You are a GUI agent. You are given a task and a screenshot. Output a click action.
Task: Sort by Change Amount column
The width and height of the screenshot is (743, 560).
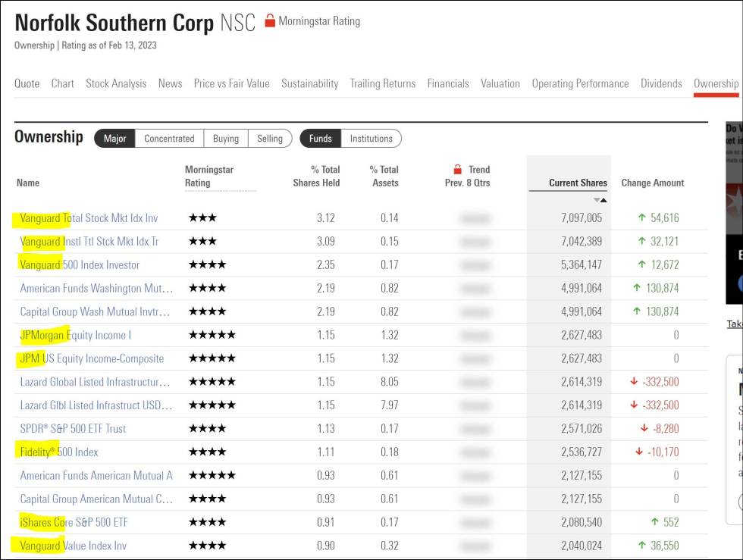click(x=653, y=183)
